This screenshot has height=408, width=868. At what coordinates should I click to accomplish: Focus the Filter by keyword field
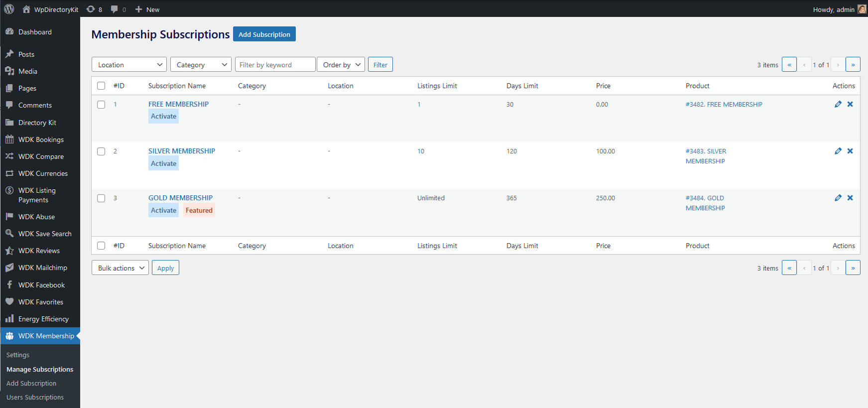point(275,64)
